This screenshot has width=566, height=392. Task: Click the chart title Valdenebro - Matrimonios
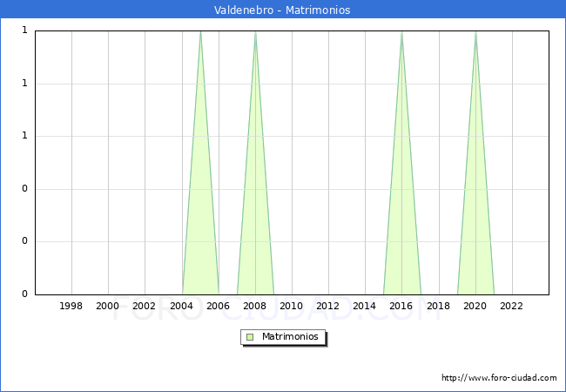click(282, 10)
